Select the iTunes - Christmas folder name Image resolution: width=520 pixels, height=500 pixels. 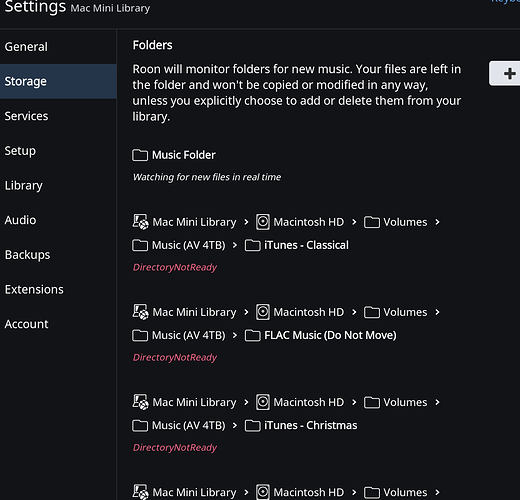[311, 426]
